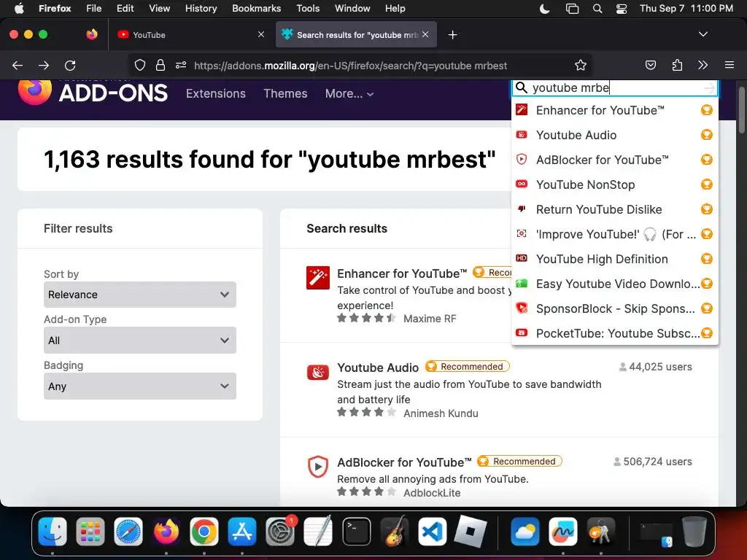
Task: Click the Firefox View pinned icon
Action: [92, 34]
